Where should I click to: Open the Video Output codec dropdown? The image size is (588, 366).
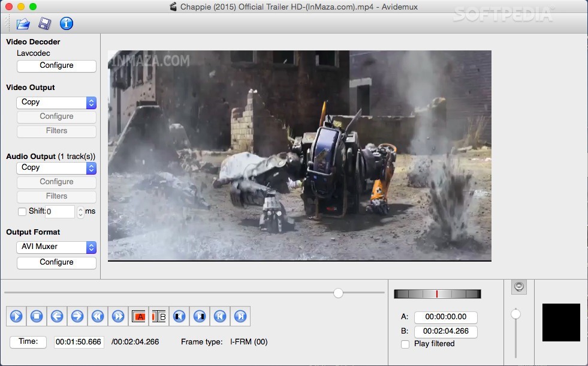click(x=56, y=103)
